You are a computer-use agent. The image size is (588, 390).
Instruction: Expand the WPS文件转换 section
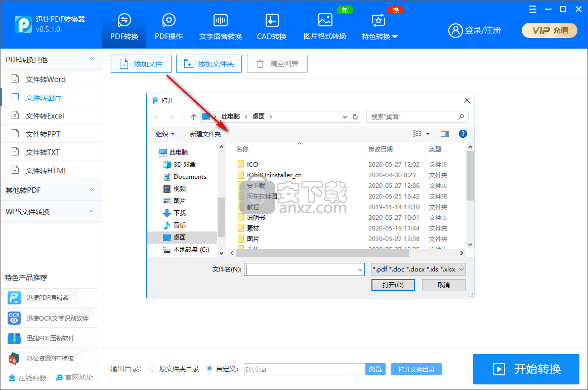51,212
